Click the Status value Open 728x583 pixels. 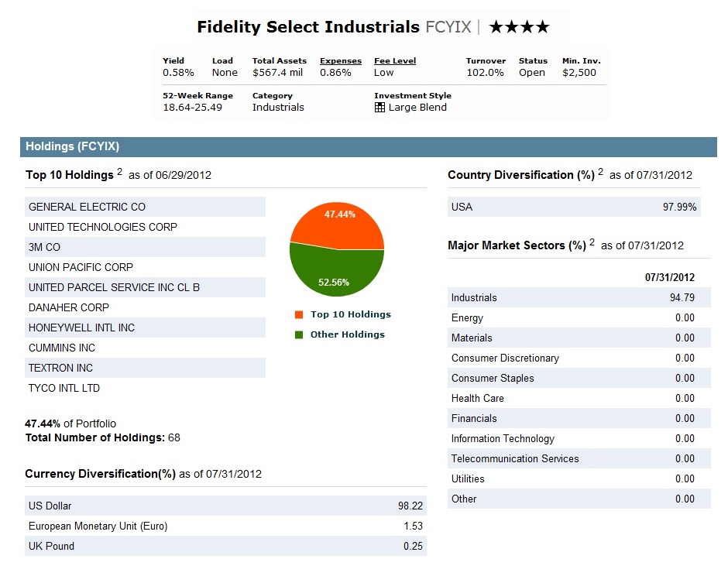click(x=532, y=73)
